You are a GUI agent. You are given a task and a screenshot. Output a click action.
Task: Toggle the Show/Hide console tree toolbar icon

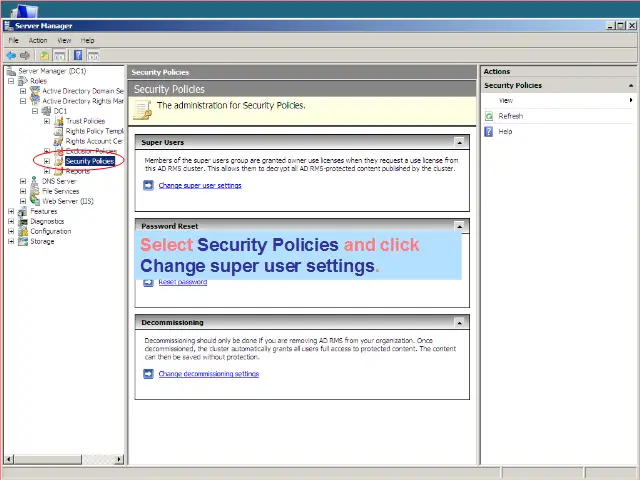point(59,56)
